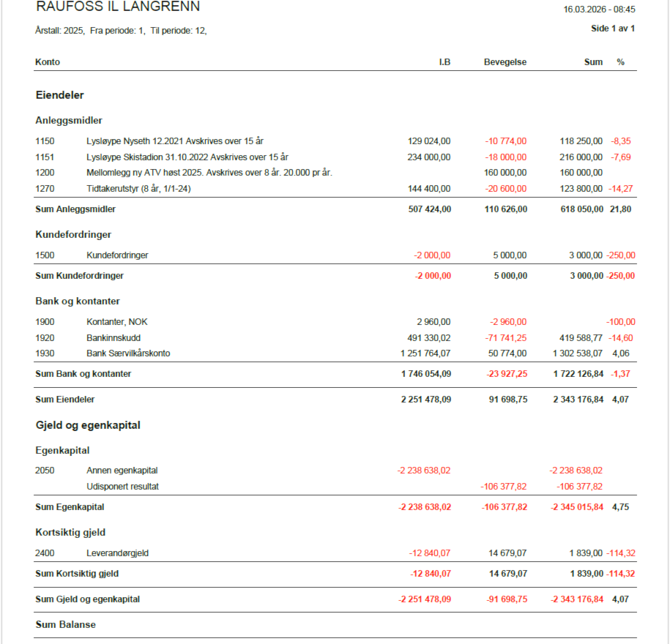
Task: Click the Konto column header
Action: pos(48,62)
